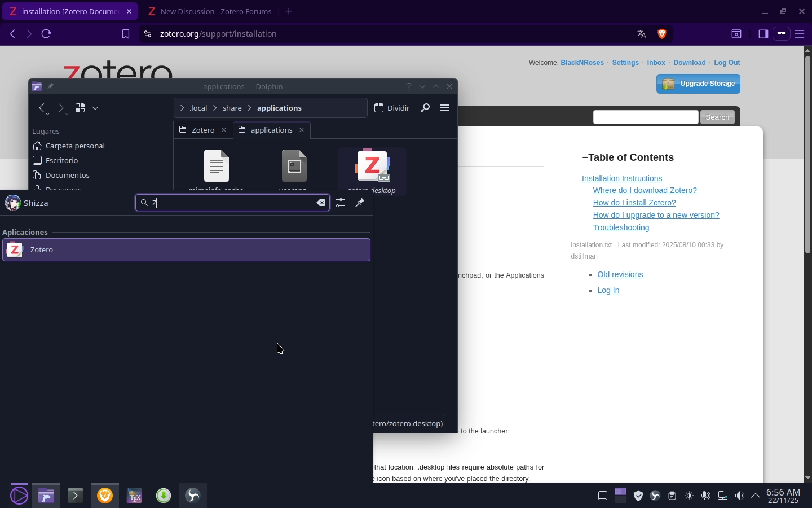
Task: Click the Search button
Action: pyautogui.click(x=718, y=117)
